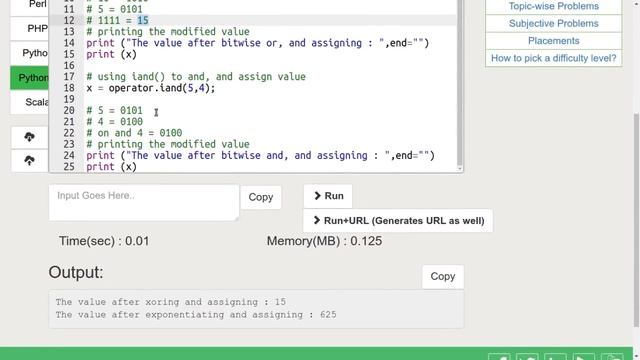Select the Scala language tab

click(x=29, y=102)
